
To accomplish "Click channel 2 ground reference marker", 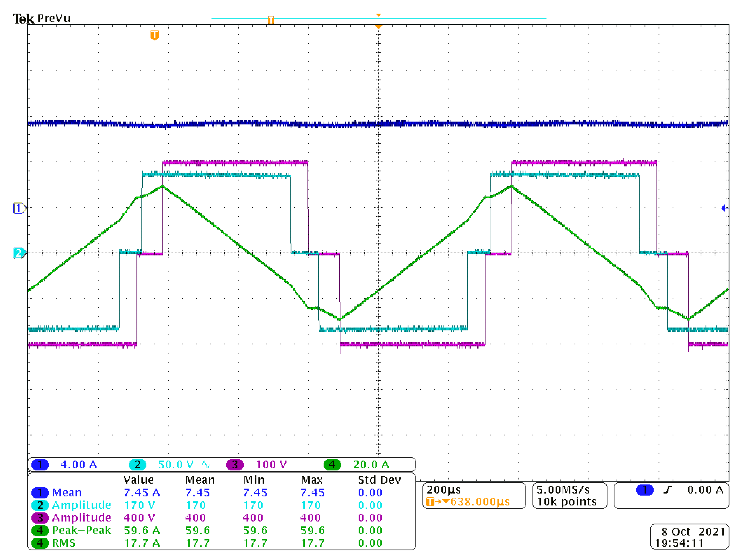I will 19,253.
